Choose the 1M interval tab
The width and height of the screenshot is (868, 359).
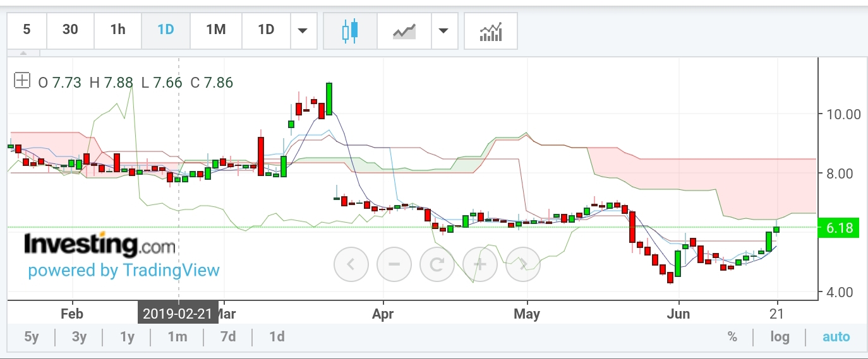pos(216,30)
